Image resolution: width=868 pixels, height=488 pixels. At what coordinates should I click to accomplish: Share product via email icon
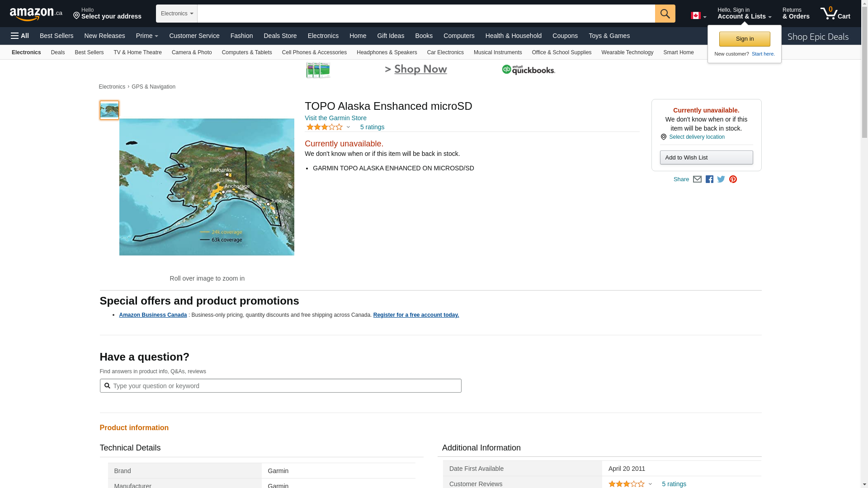[697, 179]
